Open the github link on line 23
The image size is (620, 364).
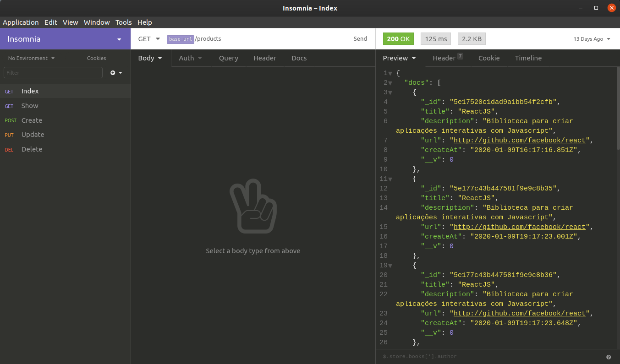click(520, 313)
